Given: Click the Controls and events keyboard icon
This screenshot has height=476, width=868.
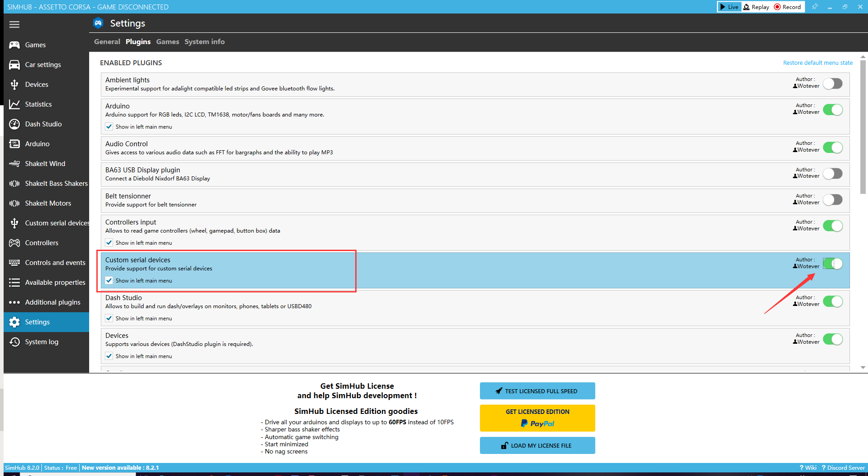Looking at the screenshot, I should pyautogui.click(x=14, y=263).
